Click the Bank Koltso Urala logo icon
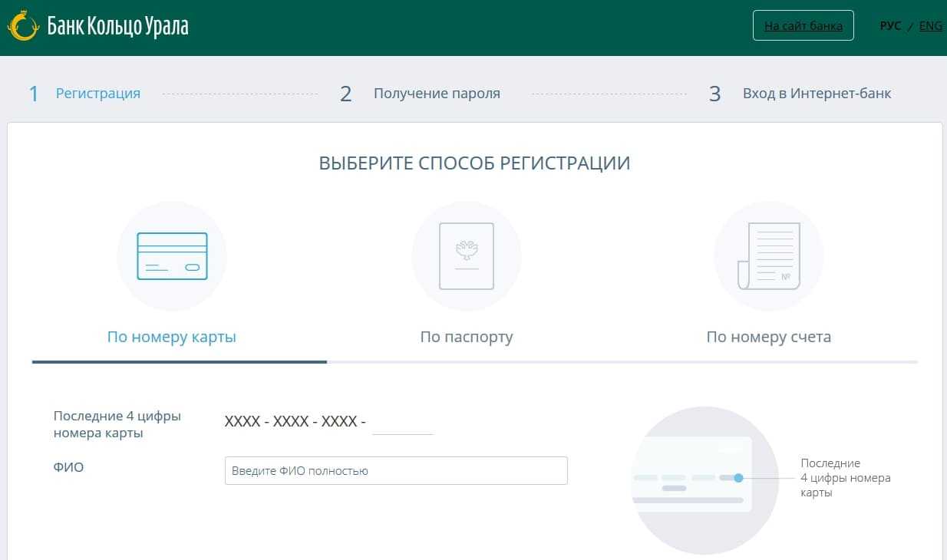 (23, 26)
